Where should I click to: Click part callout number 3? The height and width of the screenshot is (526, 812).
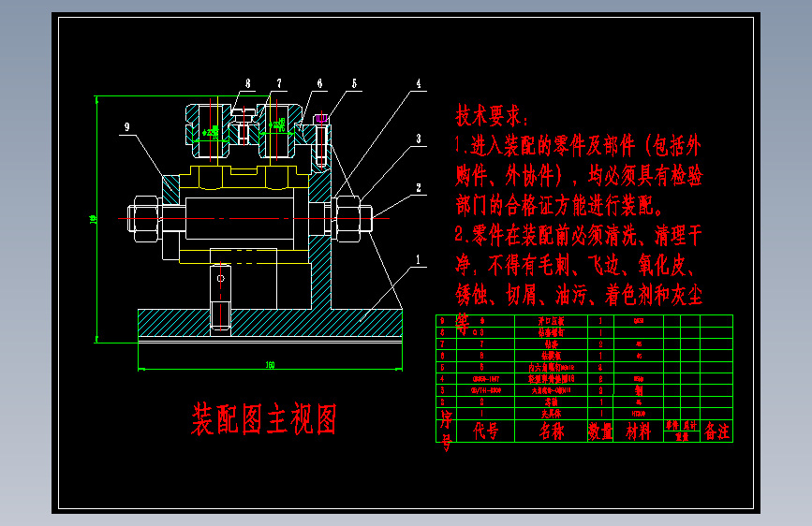click(419, 139)
